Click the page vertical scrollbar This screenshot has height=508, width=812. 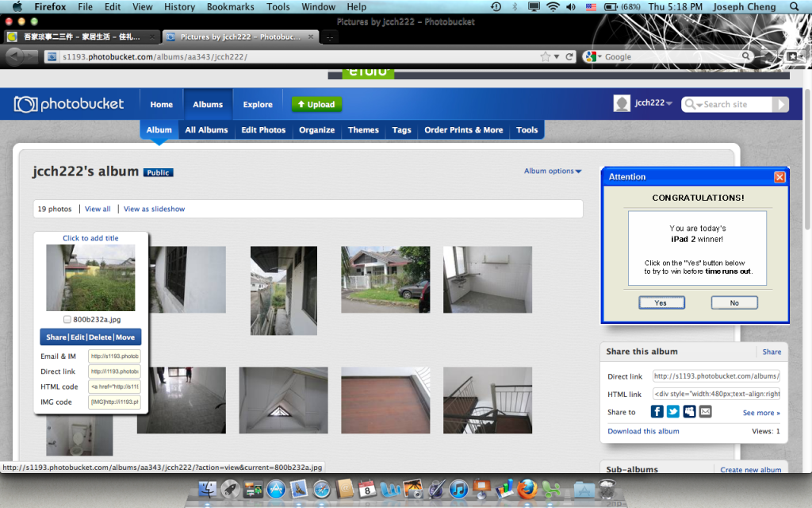[807, 159]
